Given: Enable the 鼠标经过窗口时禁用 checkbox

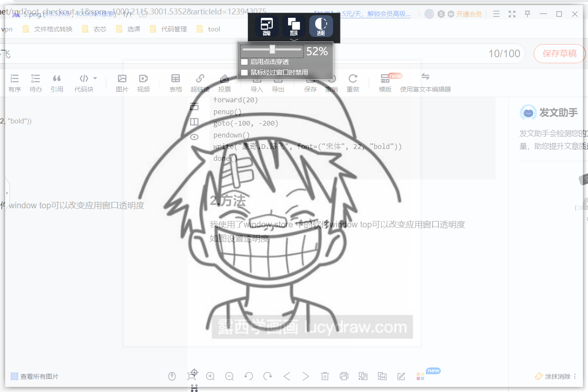Looking at the screenshot, I should 244,73.
